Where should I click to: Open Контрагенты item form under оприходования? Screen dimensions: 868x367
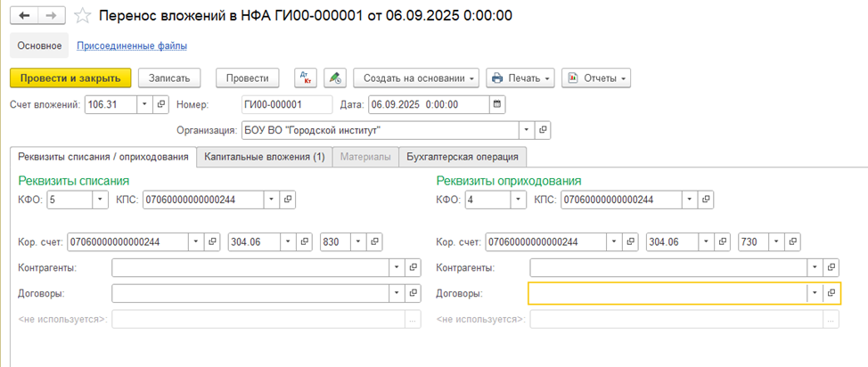point(831,267)
